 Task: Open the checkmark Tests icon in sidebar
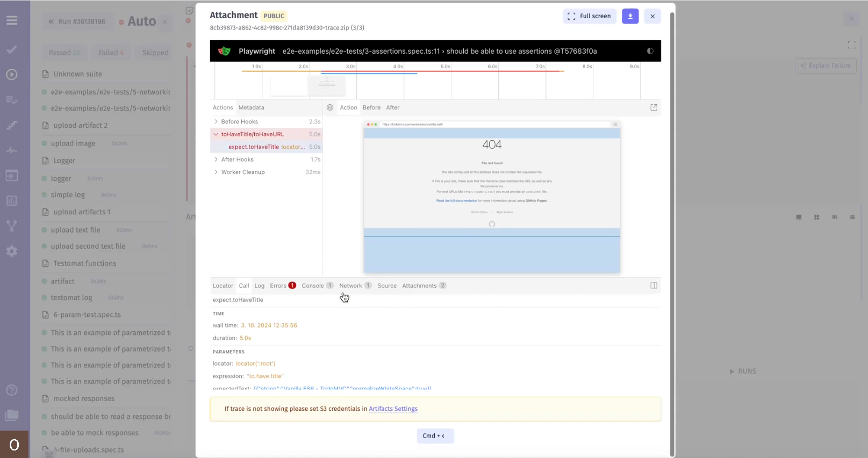12,49
